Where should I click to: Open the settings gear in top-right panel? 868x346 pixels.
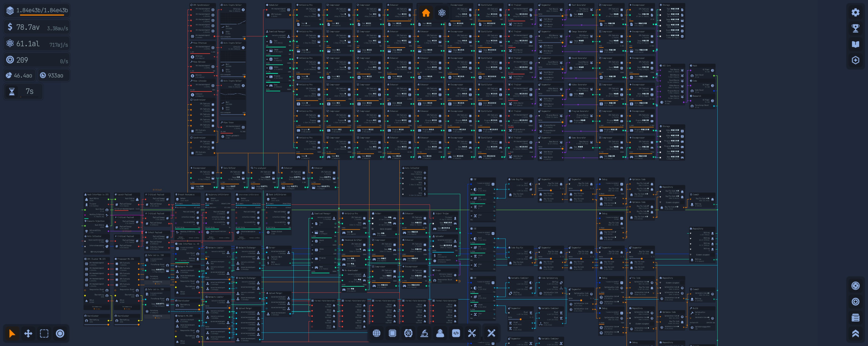point(855,12)
